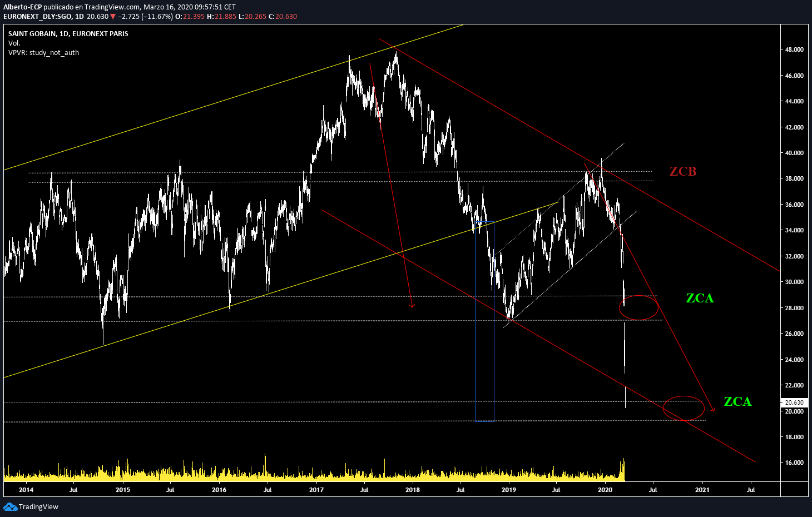This screenshot has width=812, height=517.
Task: Click the VPVR study_not_auth indicator label
Action: pos(43,53)
